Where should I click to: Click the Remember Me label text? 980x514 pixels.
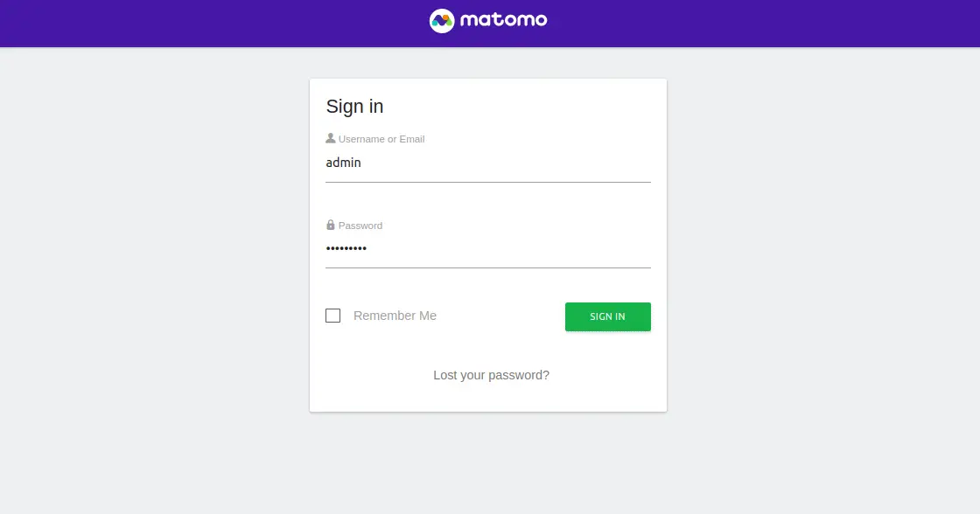[x=395, y=316]
